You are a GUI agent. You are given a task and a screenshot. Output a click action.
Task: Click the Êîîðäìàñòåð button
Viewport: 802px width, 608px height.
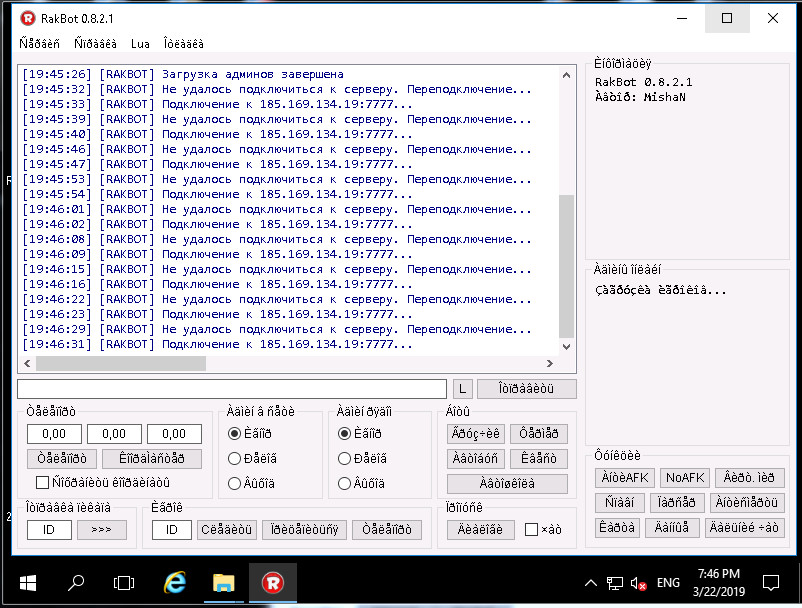[x=152, y=458]
